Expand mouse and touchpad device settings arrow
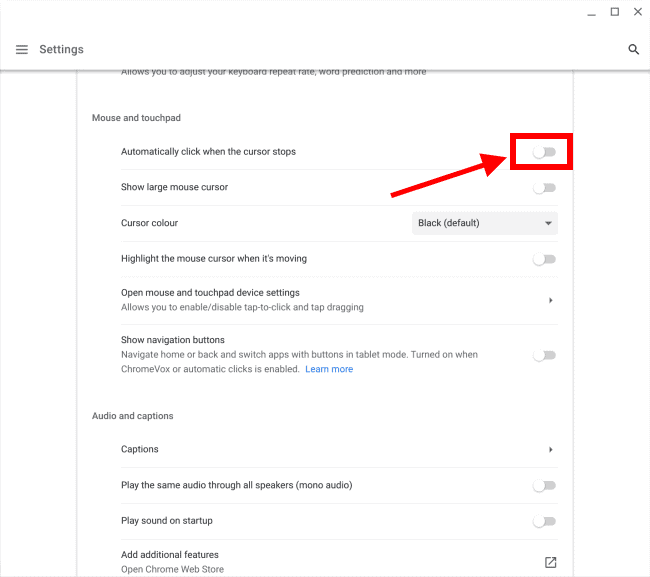The image size is (650, 577). click(551, 300)
